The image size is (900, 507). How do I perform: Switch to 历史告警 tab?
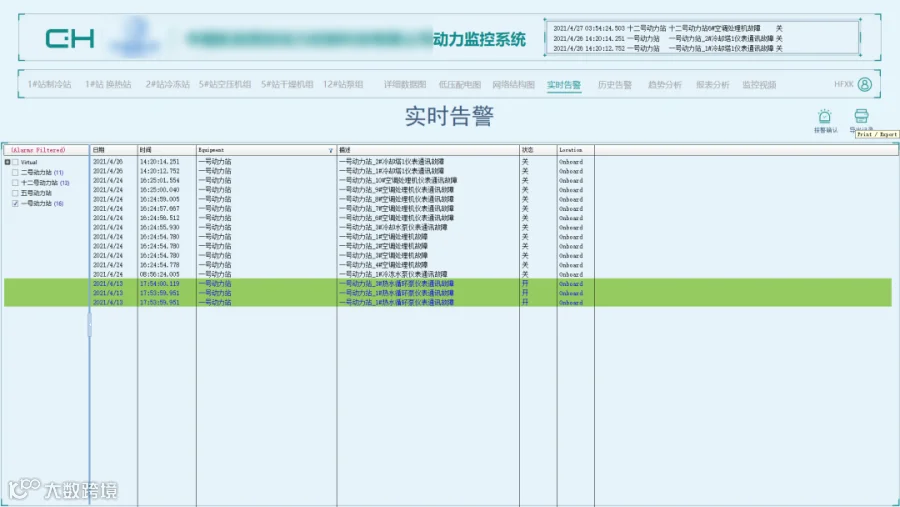[x=615, y=84]
